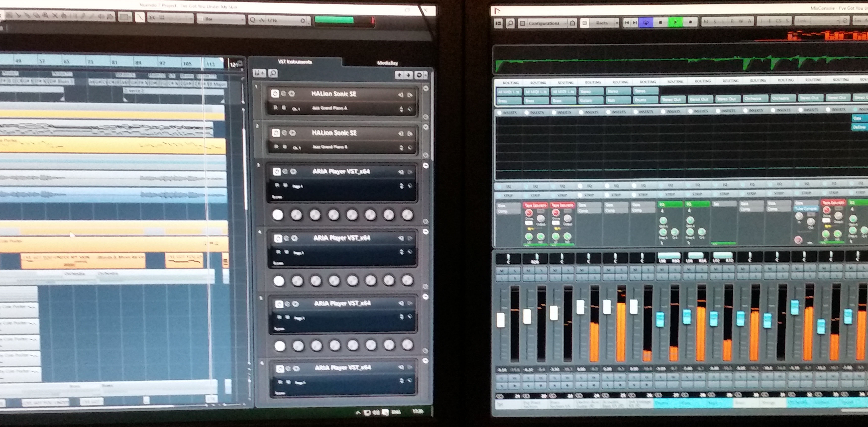The height and width of the screenshot is (427, 868).
Task: Open first ROUTING rack header
Action: point(510,83)
